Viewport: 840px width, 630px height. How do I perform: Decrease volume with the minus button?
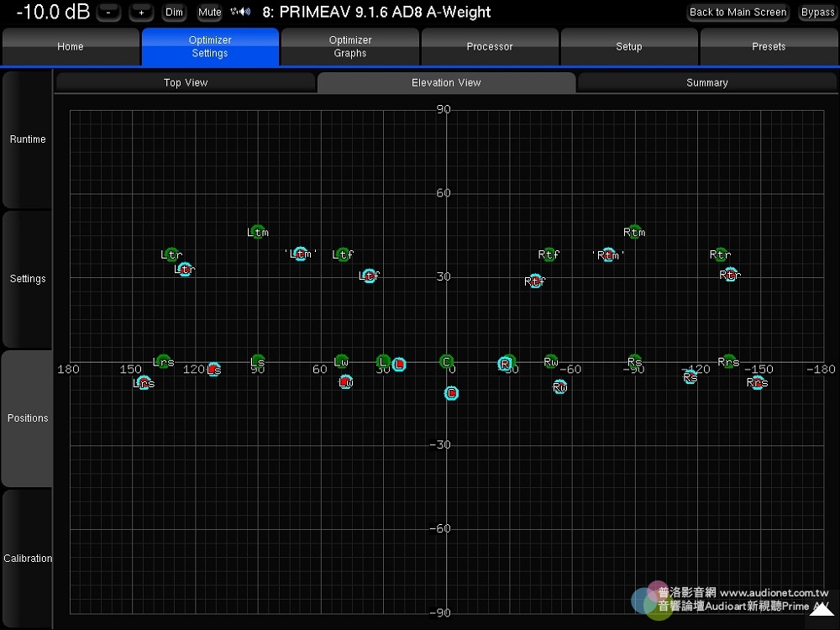[x=109, y=13]
